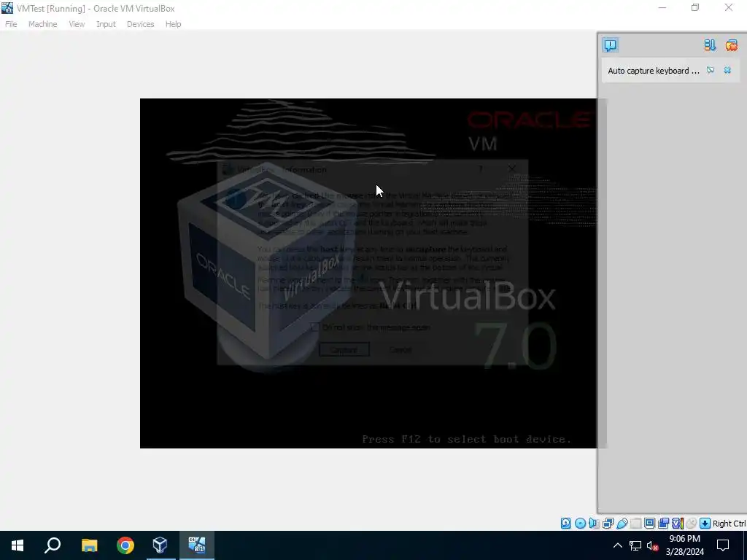The width and height of the screenshot is (747, 560).
Task: Click the notification ordering icon in the panel
Action: [710, 45]
